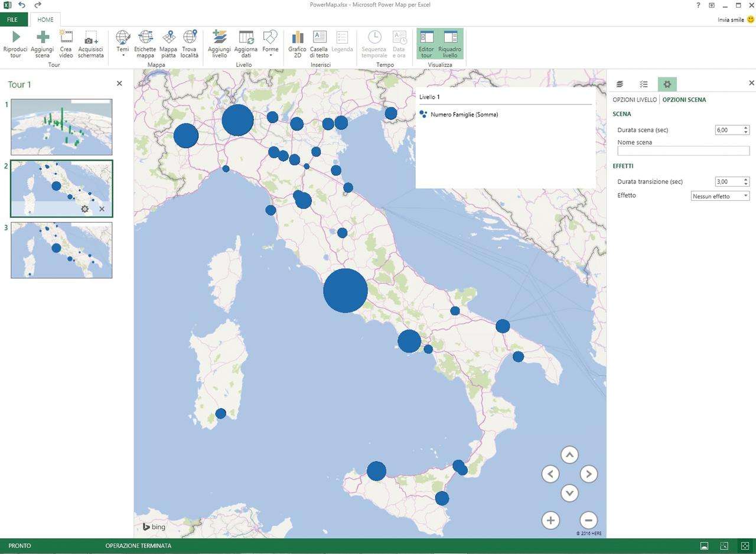
Task: Toggle the Editor tour pane
Action: pos(426,44)
